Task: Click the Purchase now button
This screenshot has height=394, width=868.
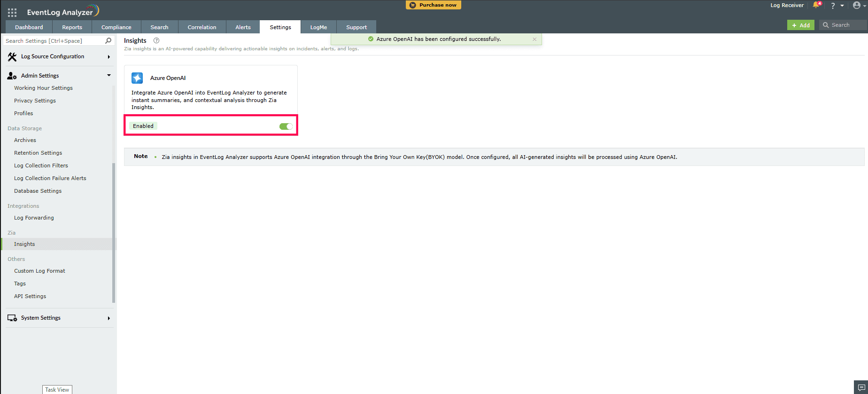Action: [x=433, y=5]
